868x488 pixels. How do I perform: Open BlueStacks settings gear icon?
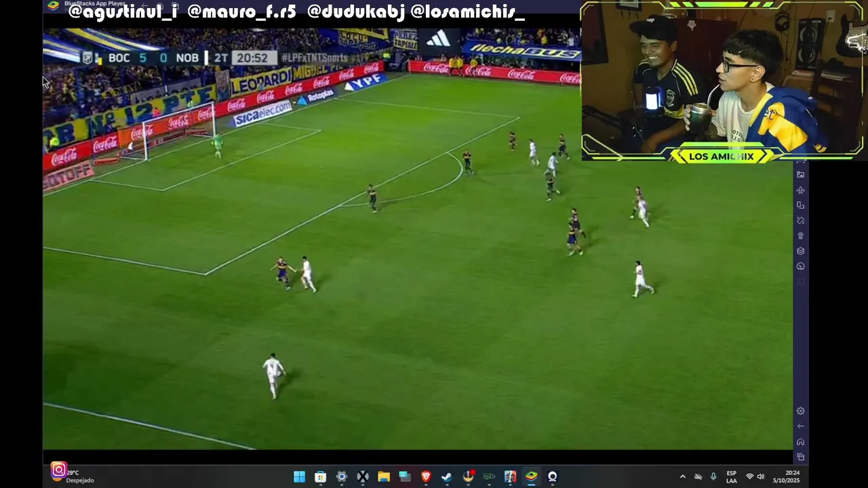click(x=800, y=411)
